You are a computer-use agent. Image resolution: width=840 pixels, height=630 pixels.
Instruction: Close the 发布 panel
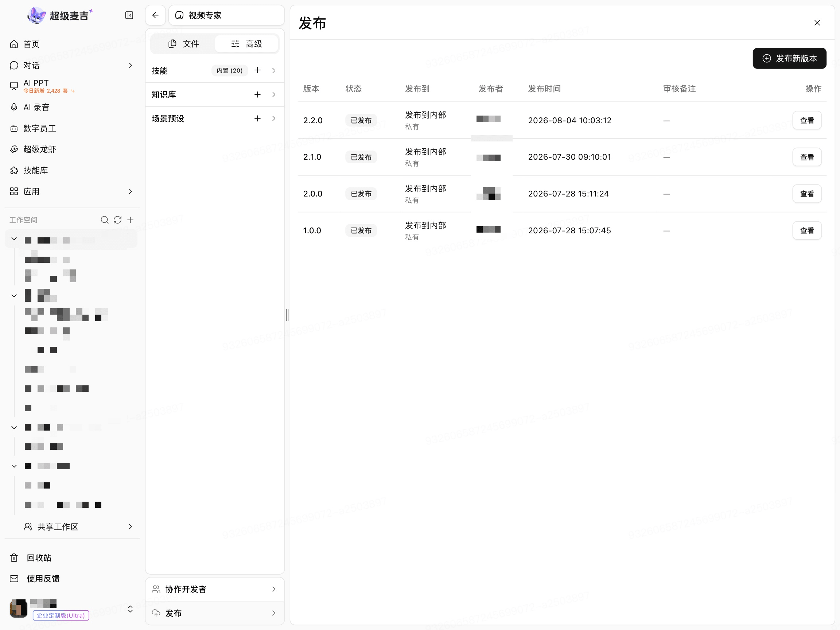pos(817,23)
